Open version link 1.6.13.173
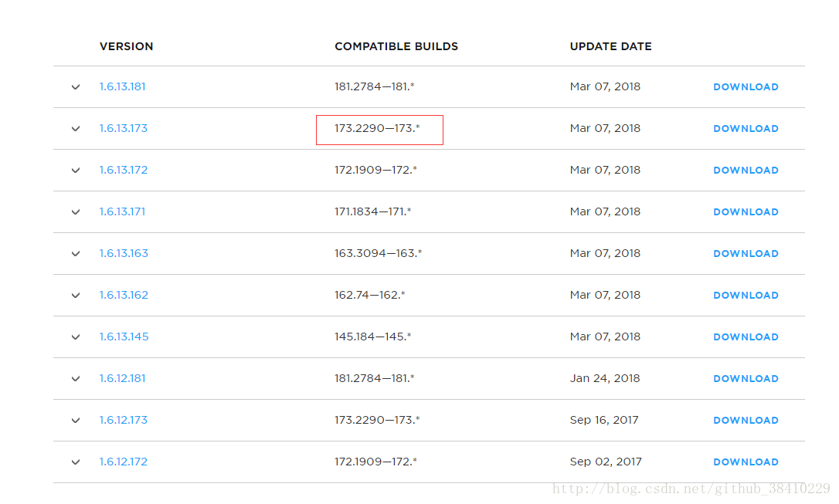 pos(124,128)
